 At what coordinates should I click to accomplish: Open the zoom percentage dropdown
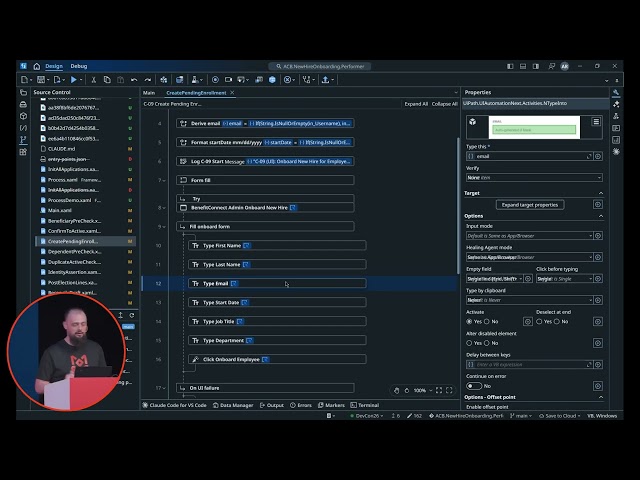[x=423, y=391]
